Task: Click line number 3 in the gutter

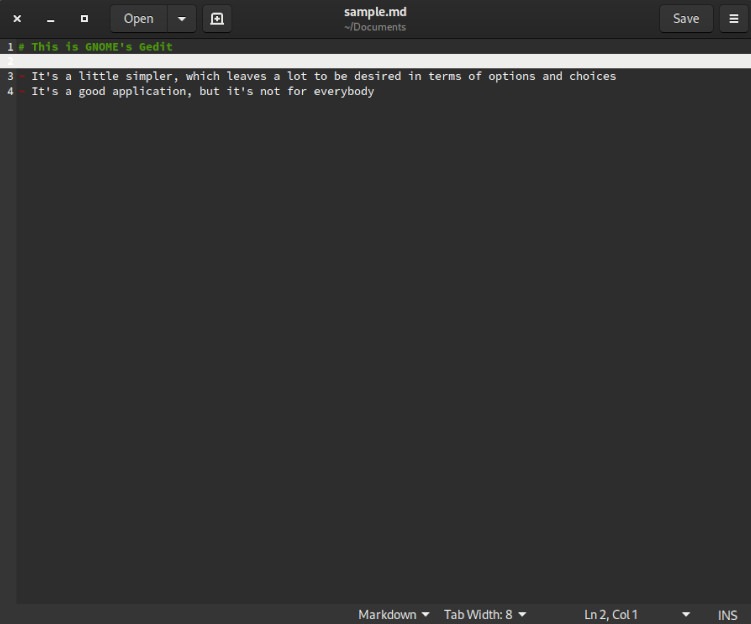Action: (x=10, y=76)
